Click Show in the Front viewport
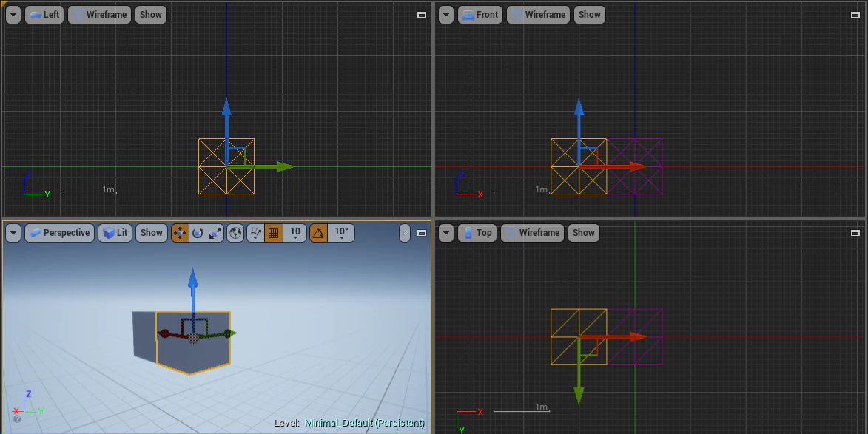Screen dimensions: 868x434 [x=590, y=15]
